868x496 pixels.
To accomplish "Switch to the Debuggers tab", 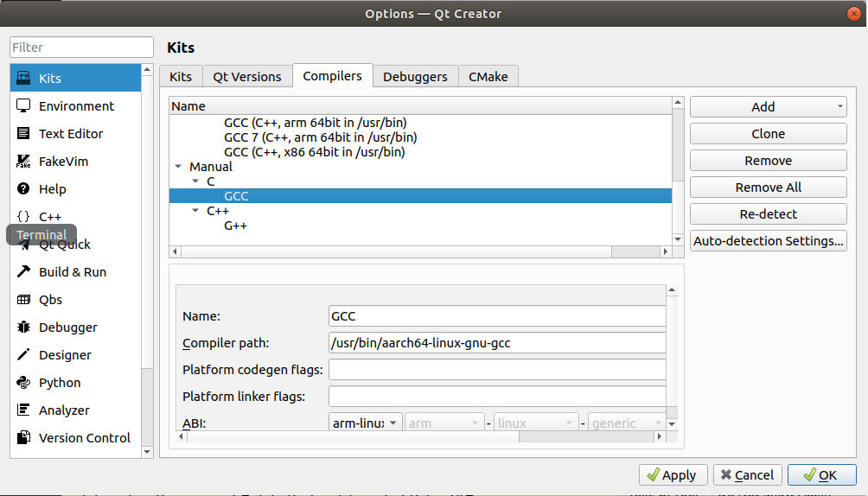I will click(415, 77).
